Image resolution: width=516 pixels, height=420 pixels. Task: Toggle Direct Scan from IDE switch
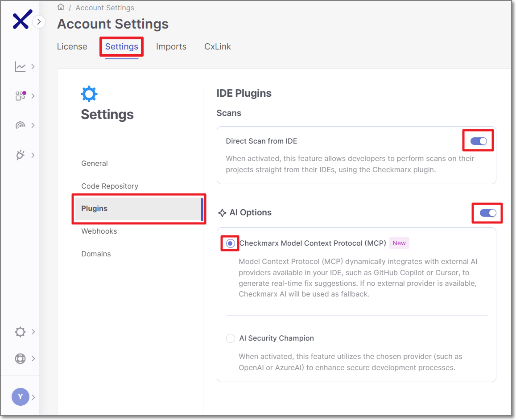[479, 141]
